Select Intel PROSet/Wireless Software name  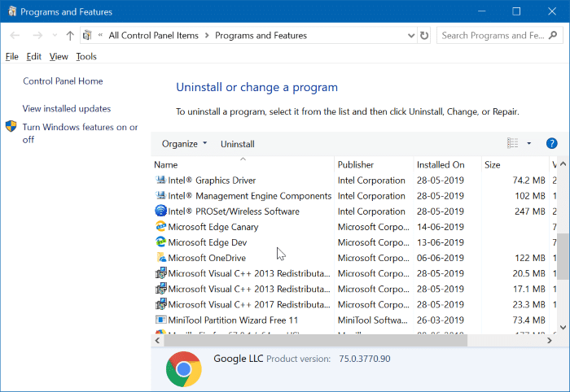point(234,211)
